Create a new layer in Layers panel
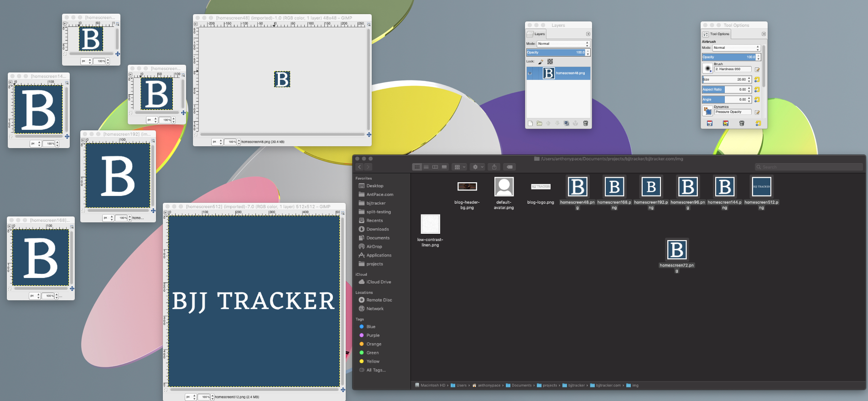Viewport: 868px width, 401px height. pyautogui.click(x=530, y=123)
